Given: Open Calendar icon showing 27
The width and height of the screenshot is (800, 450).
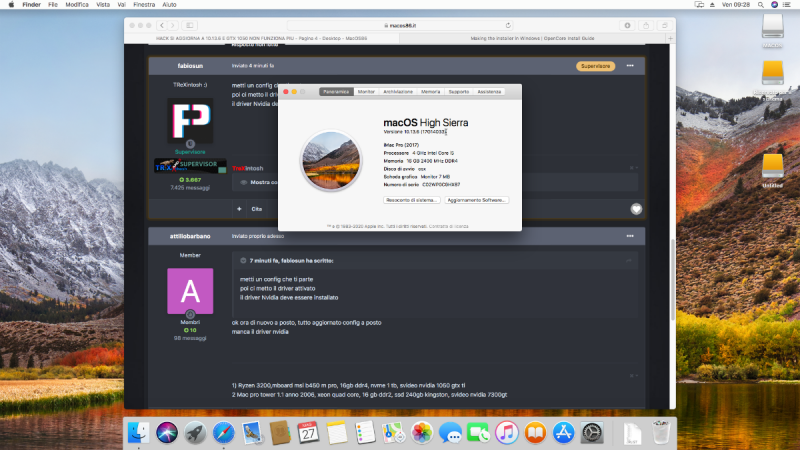Looking at the screenshot, I should [309, 433].
